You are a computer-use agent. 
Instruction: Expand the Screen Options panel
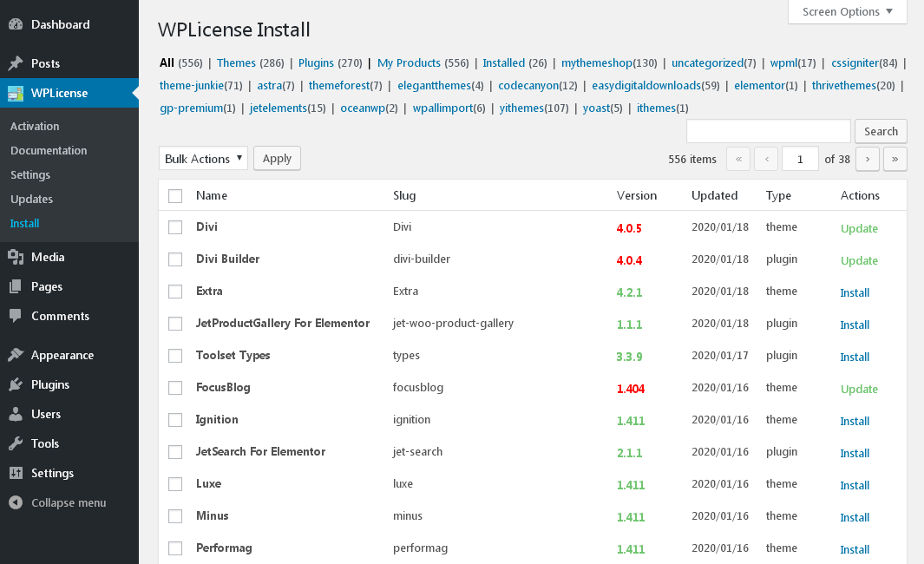coord(848,12)
